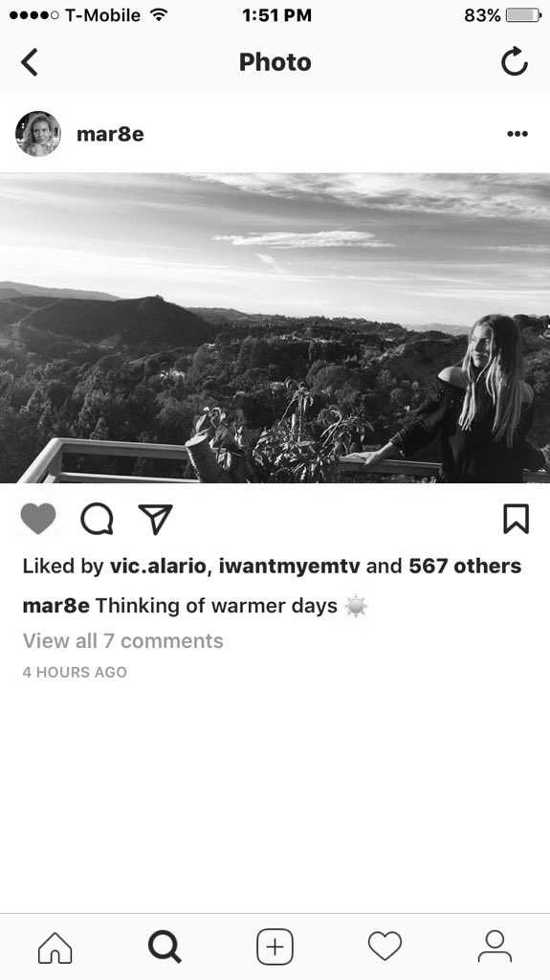Tap the refresh icon

click(515, 61)
